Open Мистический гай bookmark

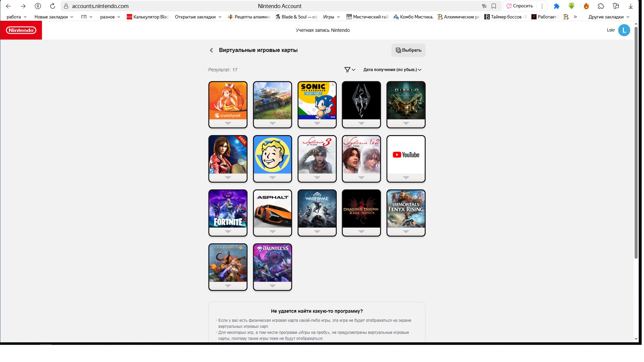pyautogui.click(x=367, y=17)
